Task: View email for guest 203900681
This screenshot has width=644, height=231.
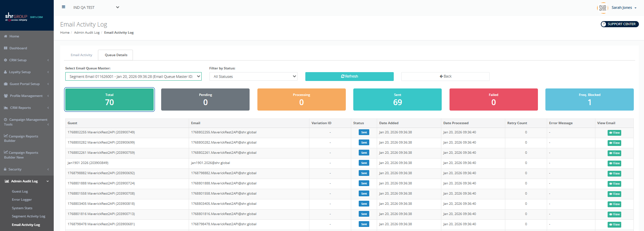Action: coord(614,225)
